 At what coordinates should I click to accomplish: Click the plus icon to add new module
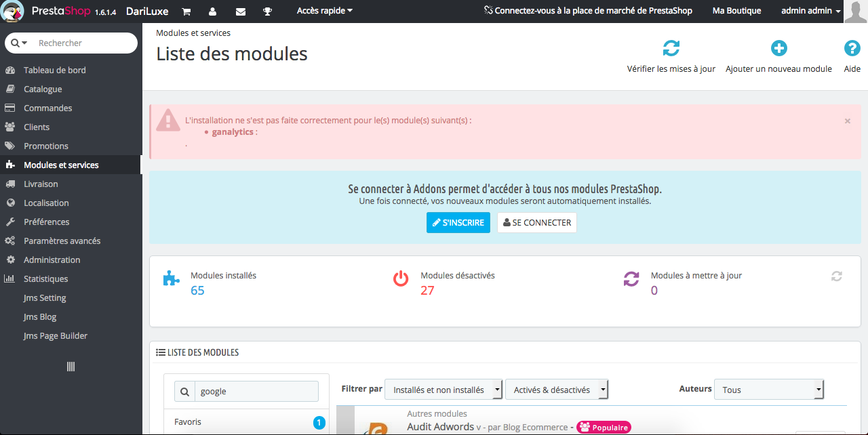778,48
